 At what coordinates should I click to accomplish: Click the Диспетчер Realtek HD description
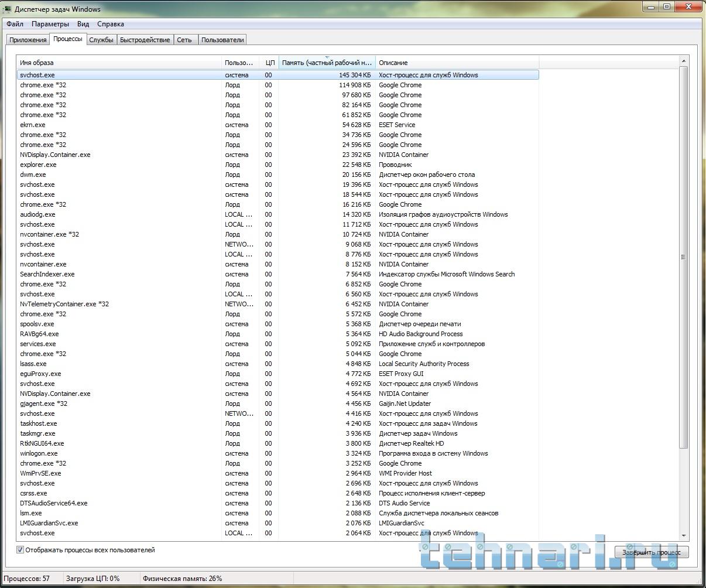click(x=411, y=443)
